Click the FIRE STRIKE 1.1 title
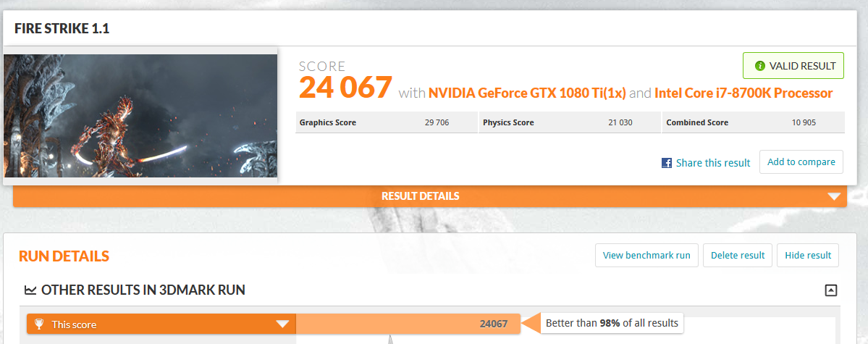Image resolution: width=868 pixels, height=344 pixels. pos(62,29)
